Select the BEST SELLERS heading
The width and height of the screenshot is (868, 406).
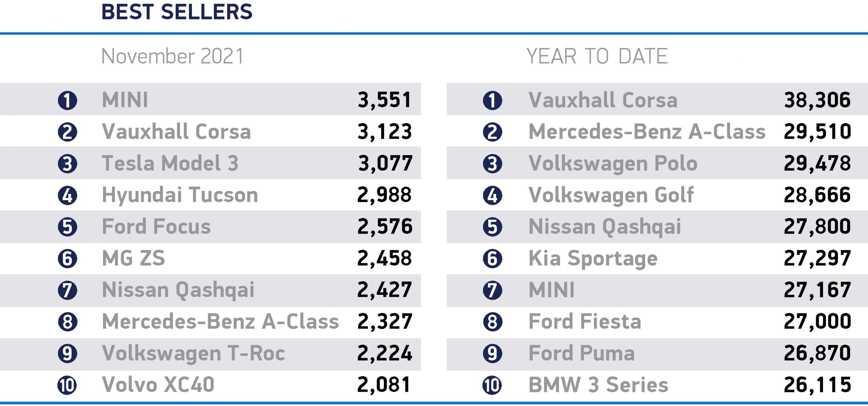click(177, 12)
